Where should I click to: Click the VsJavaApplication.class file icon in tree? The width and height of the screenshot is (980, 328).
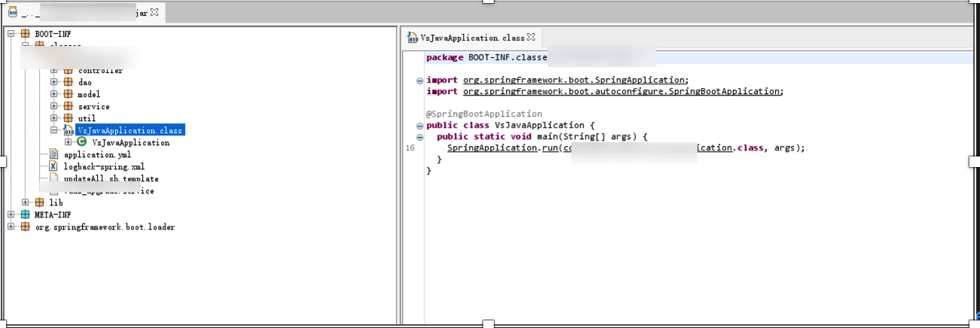[68, 130]
